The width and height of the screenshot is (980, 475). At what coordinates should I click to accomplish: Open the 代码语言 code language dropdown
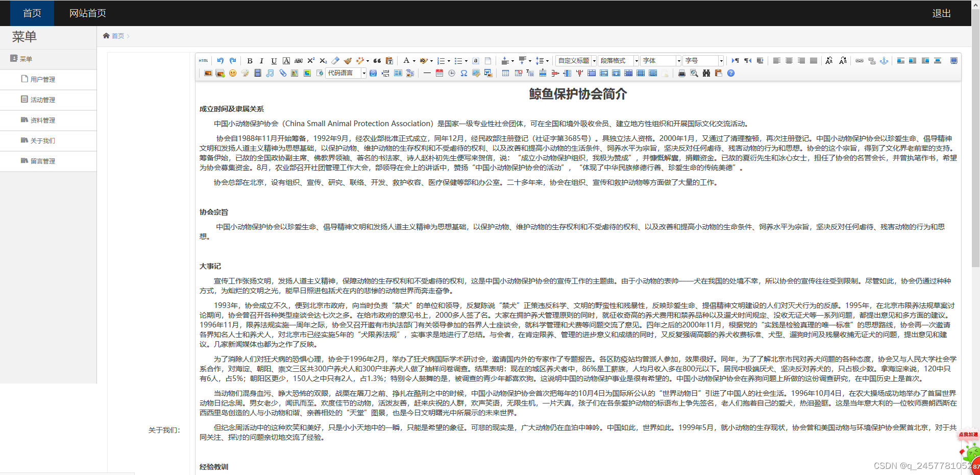click(346, 73)
